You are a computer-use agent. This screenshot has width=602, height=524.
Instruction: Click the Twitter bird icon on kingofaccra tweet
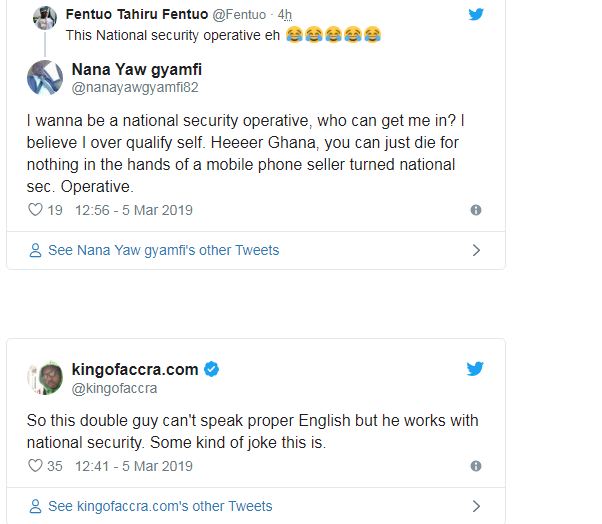476,369
